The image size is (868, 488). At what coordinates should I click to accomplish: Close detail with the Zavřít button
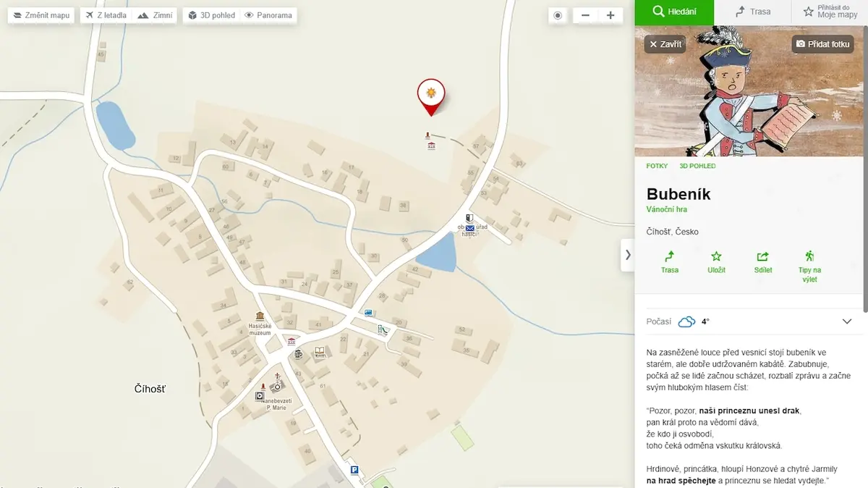[x=665, y=44]
